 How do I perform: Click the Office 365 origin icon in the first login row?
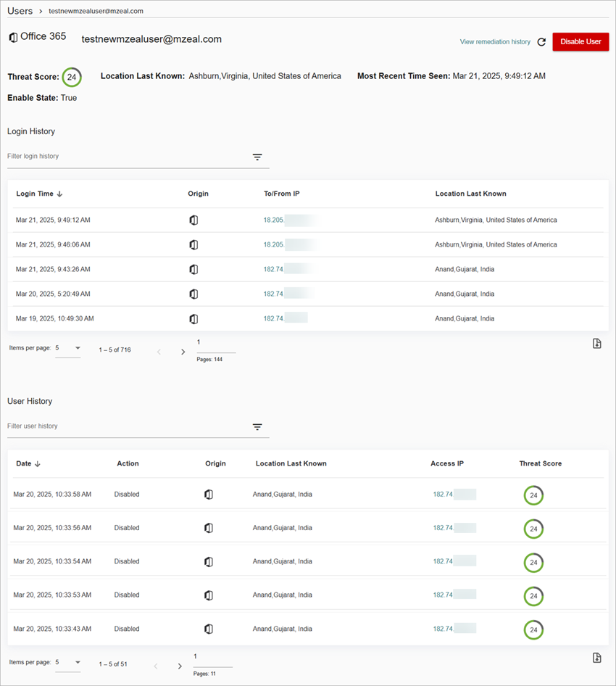[x=193, y=219]
